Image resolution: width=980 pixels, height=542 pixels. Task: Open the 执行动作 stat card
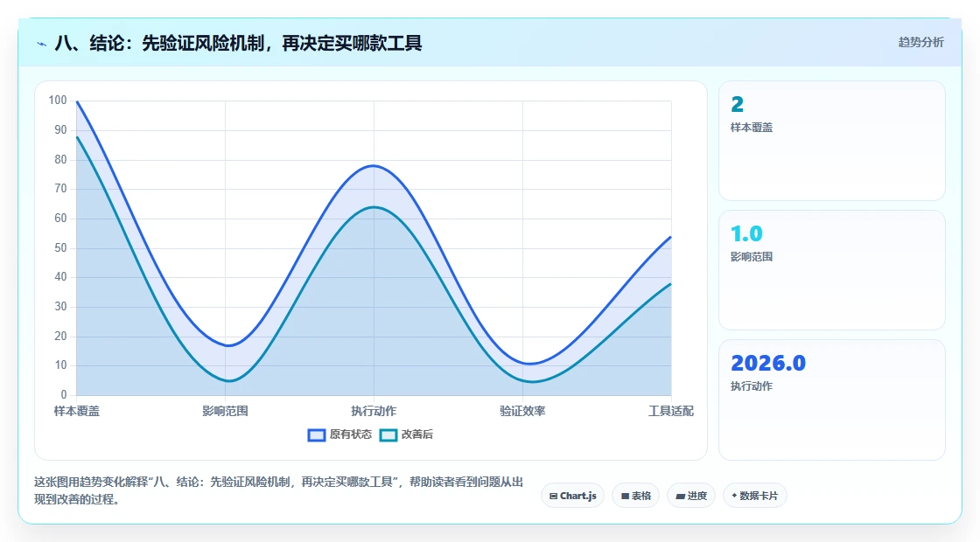pyautogui.click(x=832, y=400)
